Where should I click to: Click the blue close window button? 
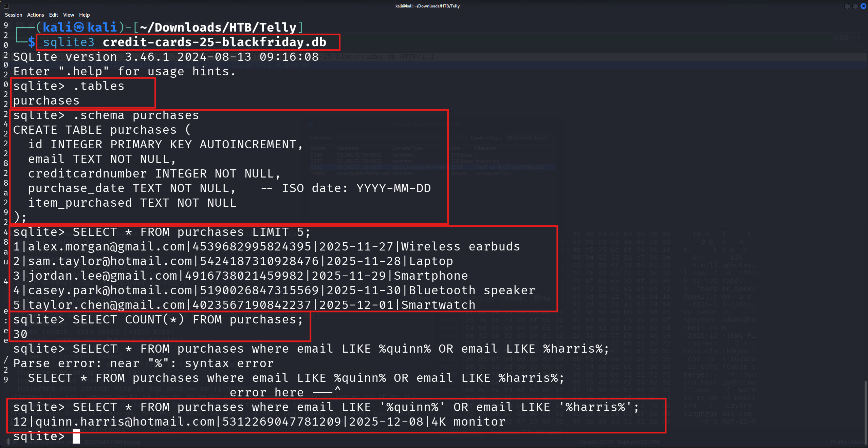pyautogui.click(x=863, y=6)
